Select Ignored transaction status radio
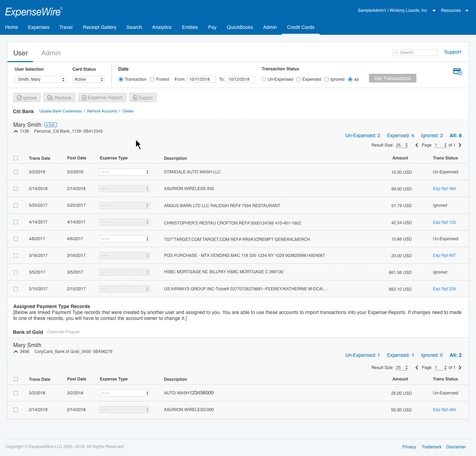Image resolution: width=476 pixels, height=456 pixels. 327,79
